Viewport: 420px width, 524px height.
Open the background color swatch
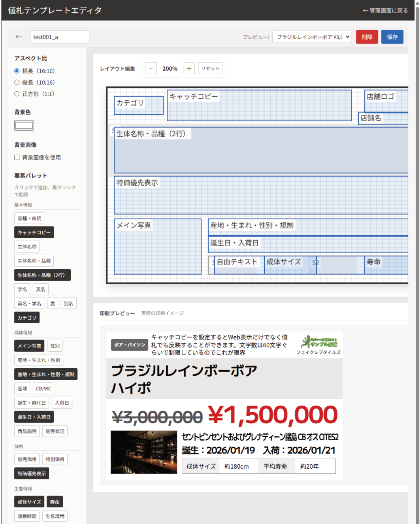(x=24, y=125)
